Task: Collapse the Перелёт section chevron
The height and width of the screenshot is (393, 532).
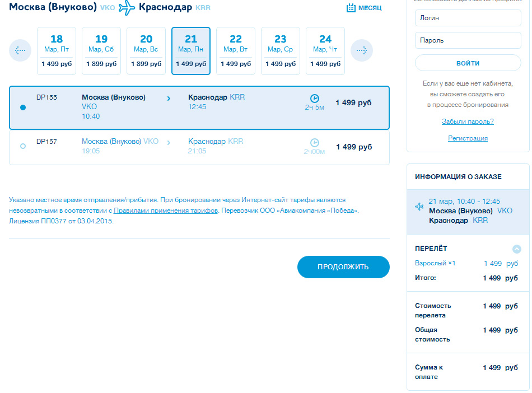Action: (517, 249)
